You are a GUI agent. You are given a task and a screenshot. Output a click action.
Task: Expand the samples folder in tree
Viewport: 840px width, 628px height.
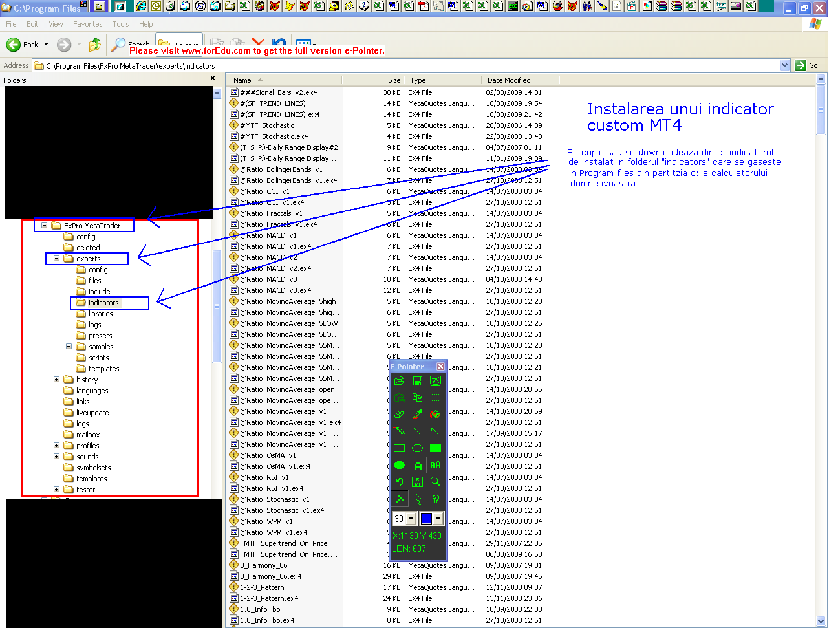tap(69, 347)
